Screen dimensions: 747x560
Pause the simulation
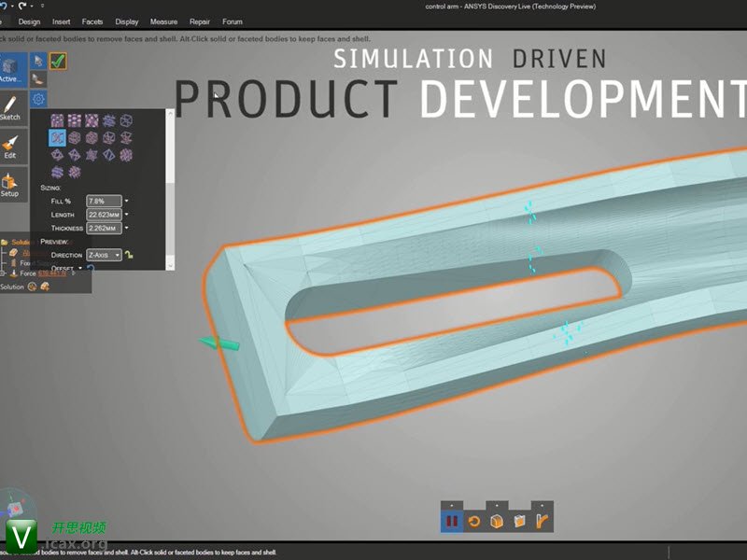point(452,521)
